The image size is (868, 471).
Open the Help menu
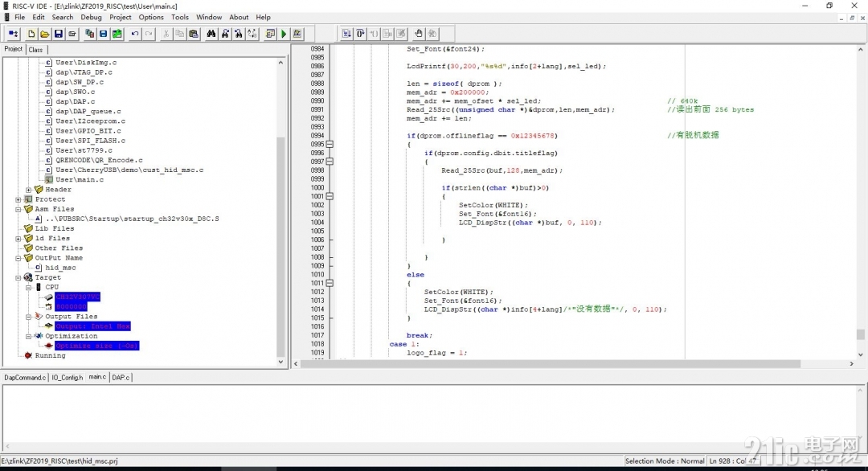click(x=263, y=17)
